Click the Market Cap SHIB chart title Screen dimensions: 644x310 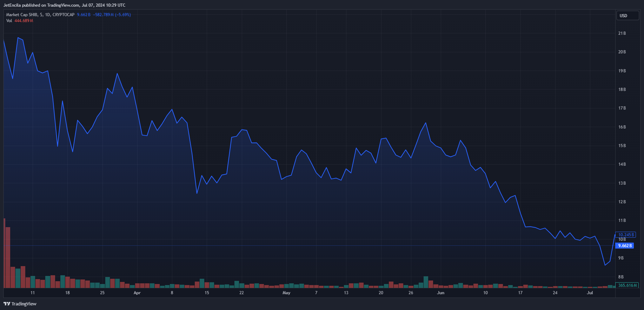[22, 15]
